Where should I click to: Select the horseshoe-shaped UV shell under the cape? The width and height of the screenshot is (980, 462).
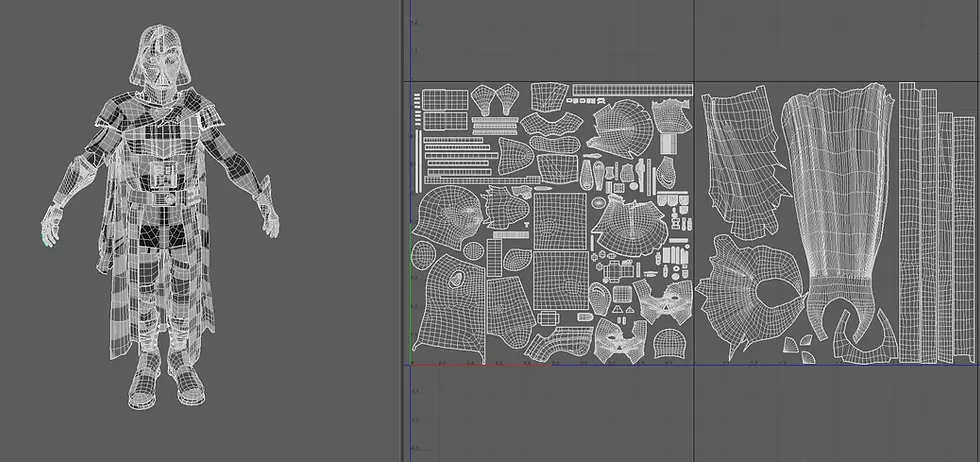click(x=867, y=338)
